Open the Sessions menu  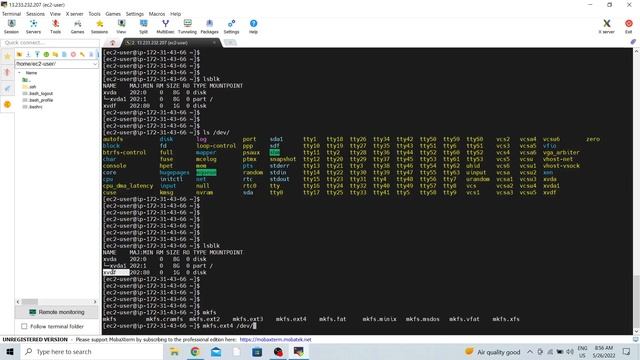point(36,14)
